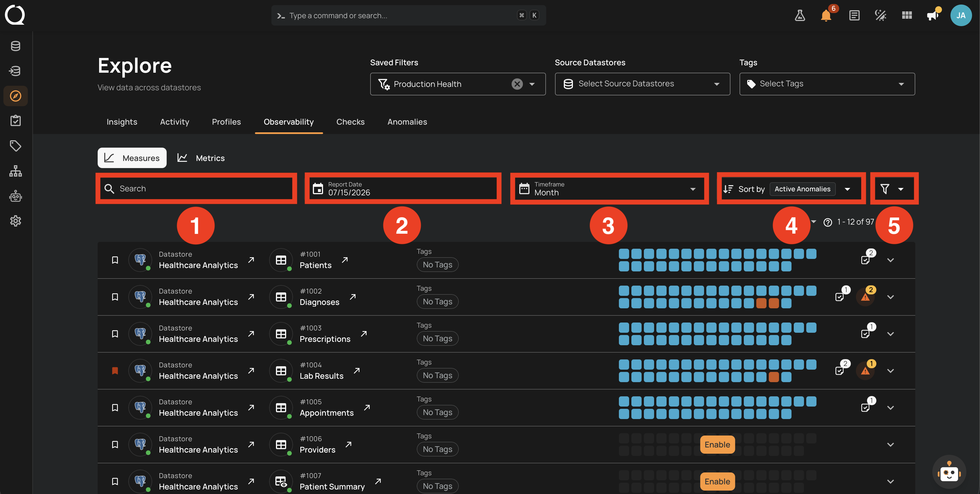Open the Select Tags dropdown

(x=827, y=84)
